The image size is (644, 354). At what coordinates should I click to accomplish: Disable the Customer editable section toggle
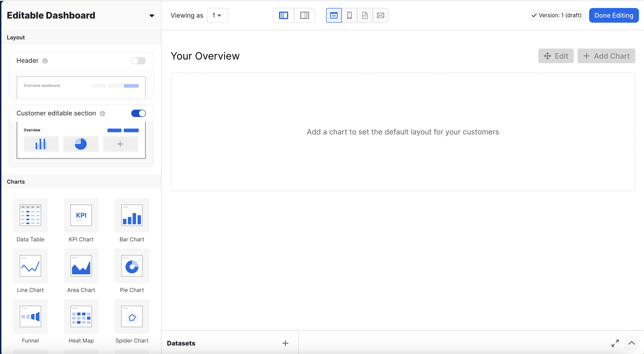[138, 113]
